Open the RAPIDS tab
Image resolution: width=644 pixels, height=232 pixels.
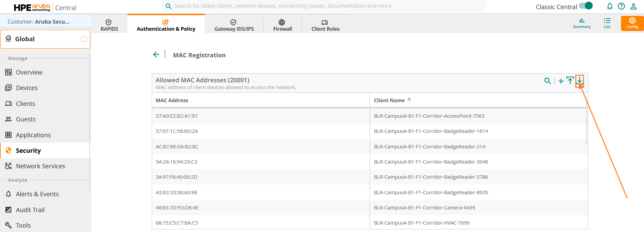click(x=109, y=25)
